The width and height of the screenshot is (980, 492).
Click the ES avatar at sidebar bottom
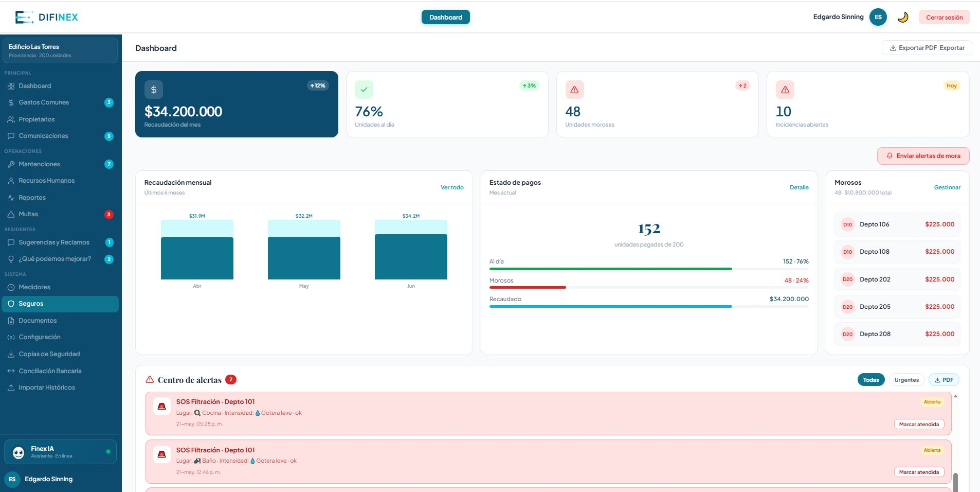pyautogui.click(x=12, y=479)
